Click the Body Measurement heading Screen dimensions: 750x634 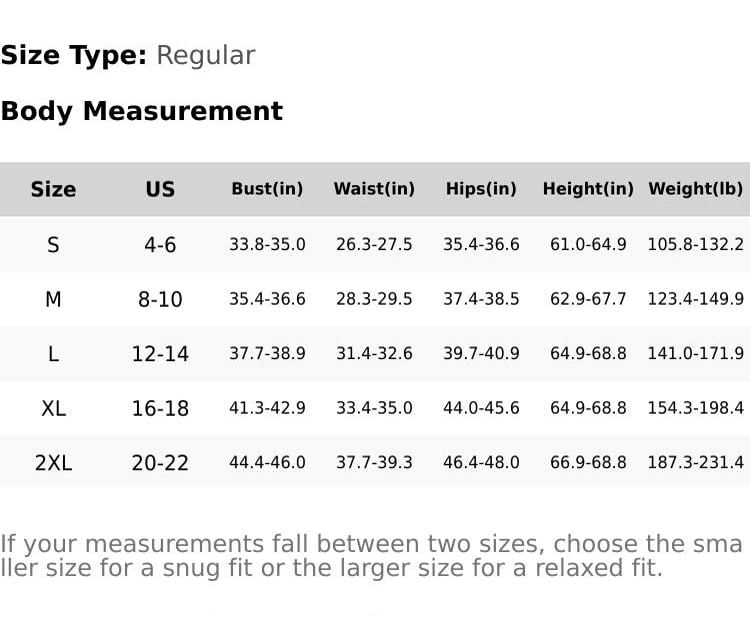coord(142,111)
